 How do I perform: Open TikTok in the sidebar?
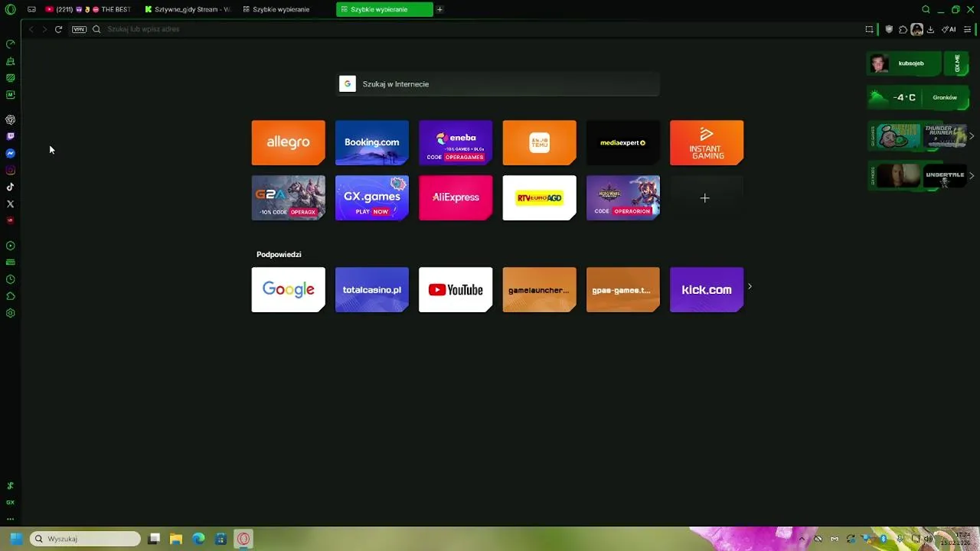[10, 187]
